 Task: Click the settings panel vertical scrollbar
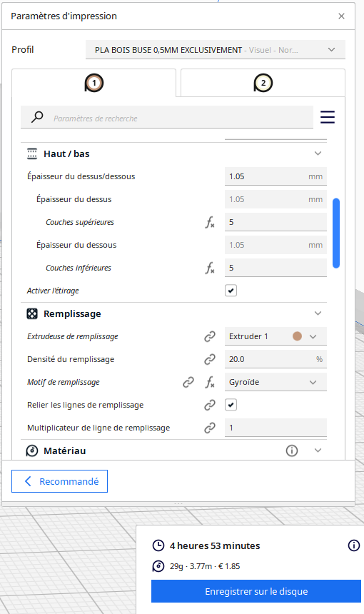coord(336,233)
